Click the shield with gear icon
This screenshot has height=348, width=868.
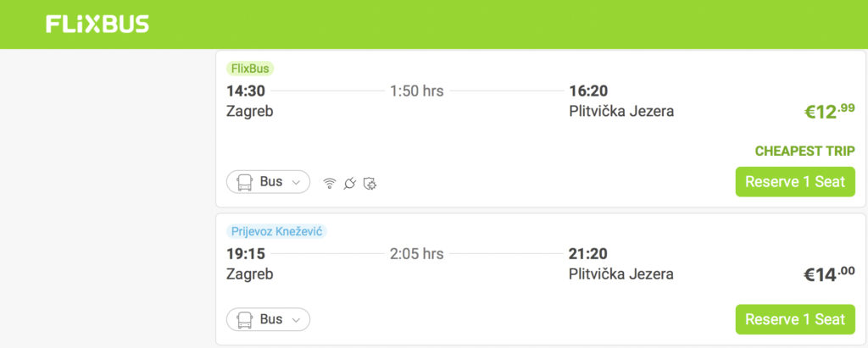[370, 183]
